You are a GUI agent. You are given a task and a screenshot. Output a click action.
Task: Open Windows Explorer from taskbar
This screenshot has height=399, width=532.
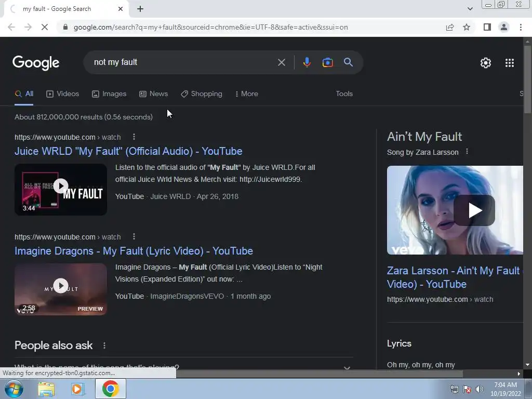point(46,389)
